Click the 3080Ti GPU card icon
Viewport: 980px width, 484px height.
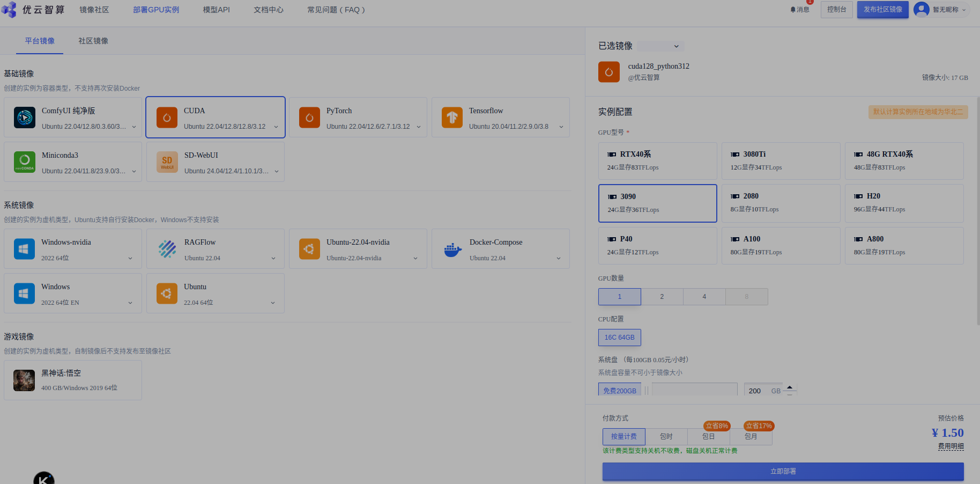click(x=735, y=155)
